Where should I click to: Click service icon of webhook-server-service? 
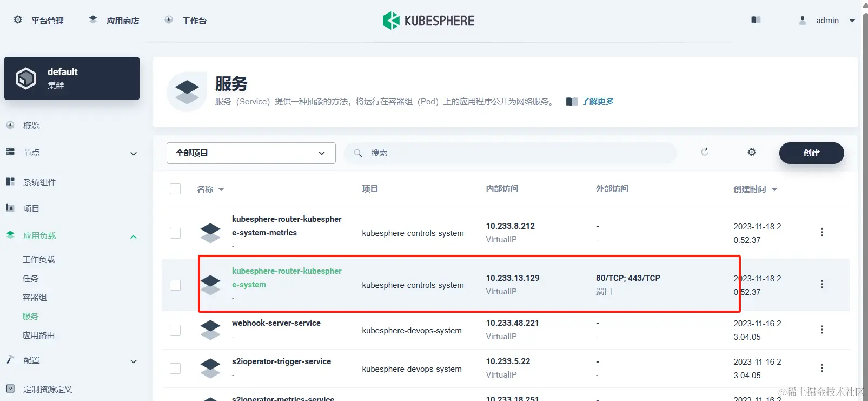coord(210,330)
